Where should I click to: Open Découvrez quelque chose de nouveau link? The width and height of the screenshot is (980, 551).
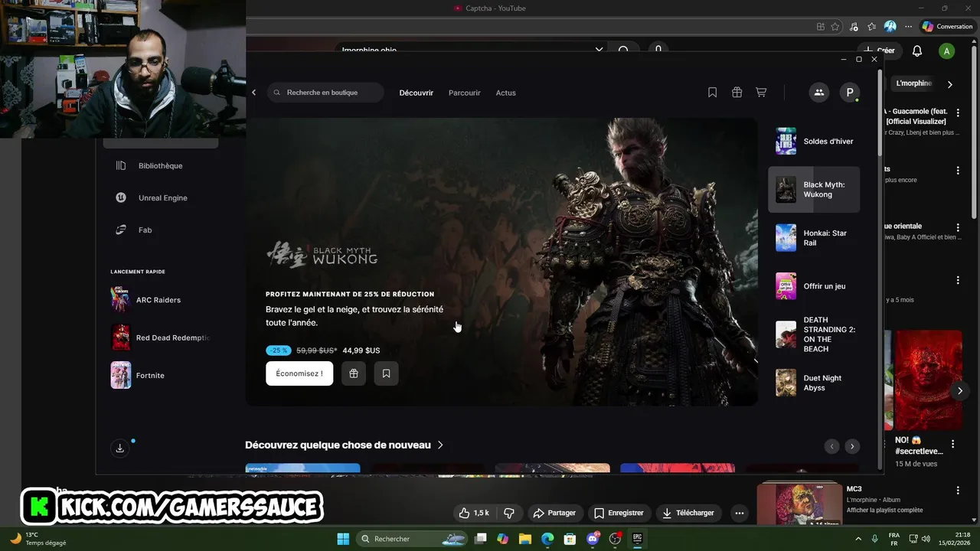pyautogui.click(x=345, y=445)
